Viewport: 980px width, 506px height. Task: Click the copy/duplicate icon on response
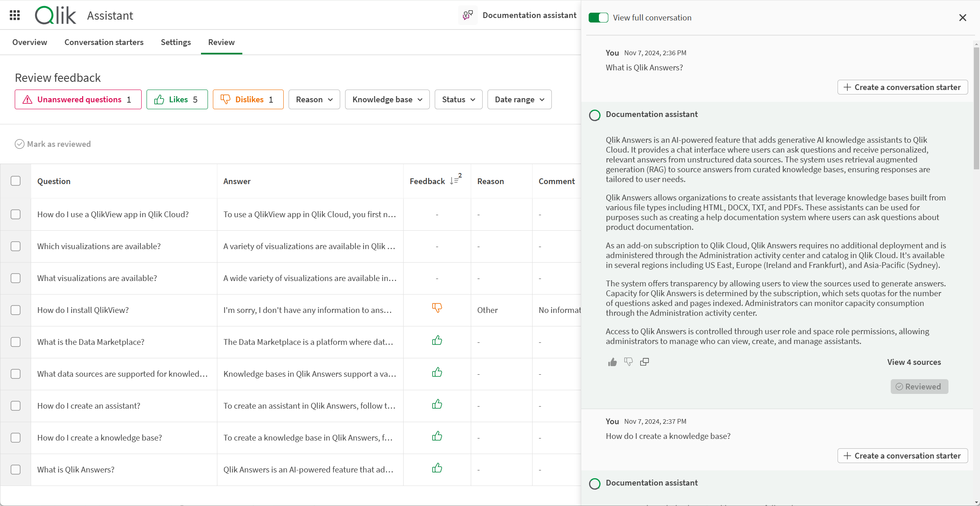coord(644,362)
